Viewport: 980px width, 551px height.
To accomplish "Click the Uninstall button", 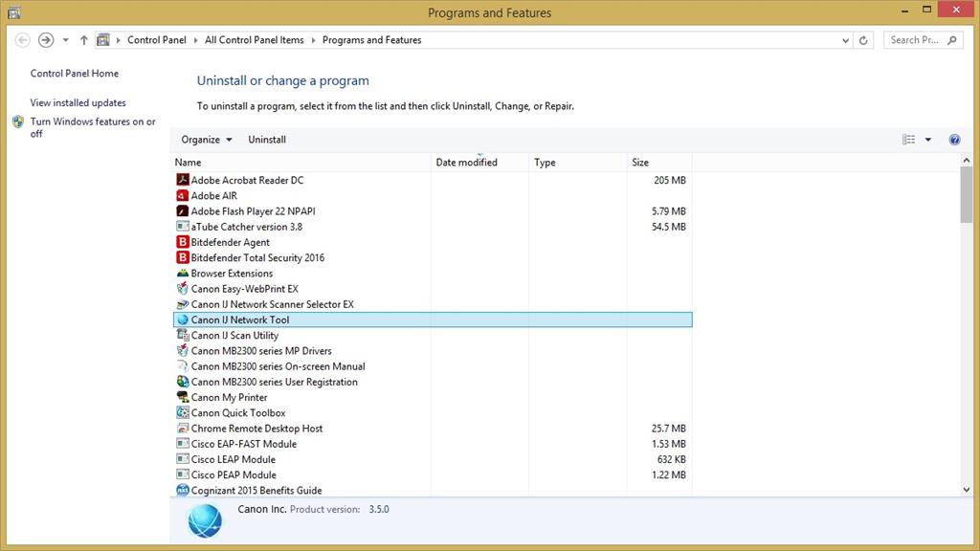I will point(267,140).
